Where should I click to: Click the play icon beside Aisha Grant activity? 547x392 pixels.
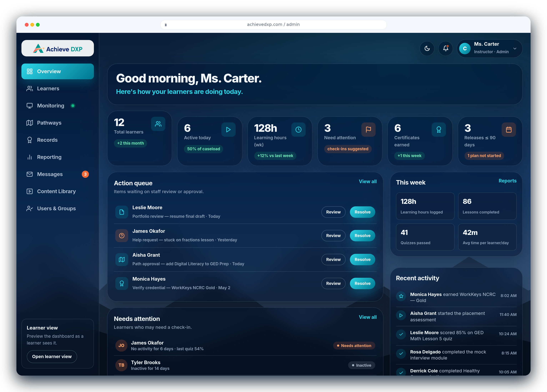click(x=401, y=315)
